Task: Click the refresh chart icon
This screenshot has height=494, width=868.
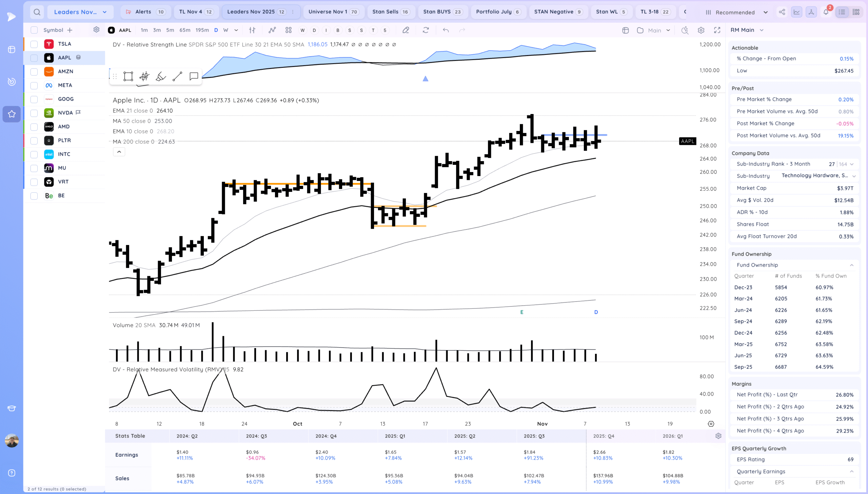Action: (426, 30)
